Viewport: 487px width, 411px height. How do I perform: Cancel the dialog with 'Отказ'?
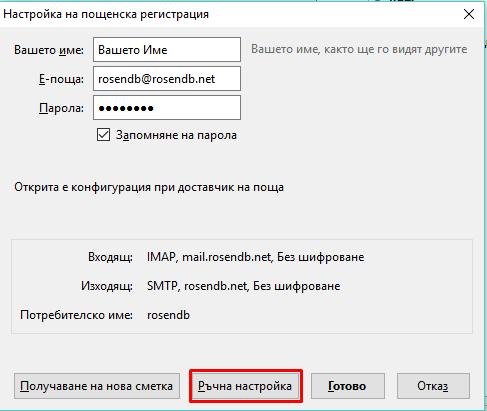(x=433, y=386)
